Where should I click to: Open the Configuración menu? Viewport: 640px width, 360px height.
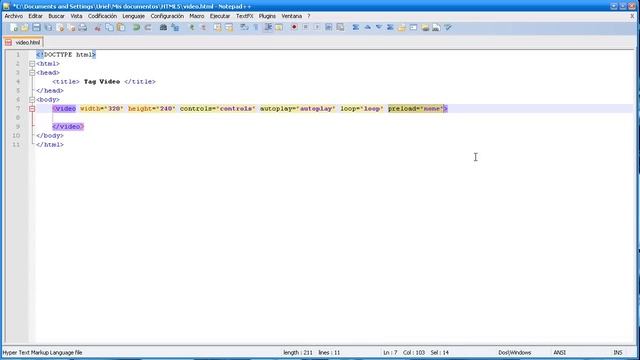[167, 16]
